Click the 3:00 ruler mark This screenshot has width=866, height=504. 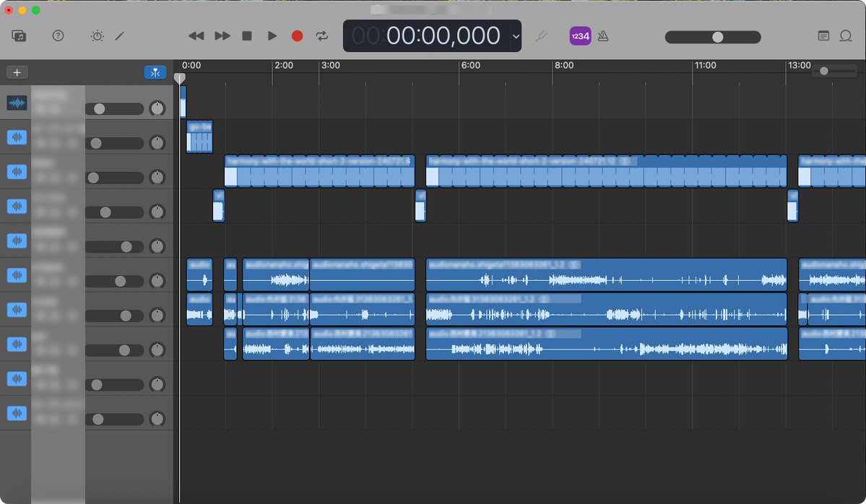(x=330, y=65)
